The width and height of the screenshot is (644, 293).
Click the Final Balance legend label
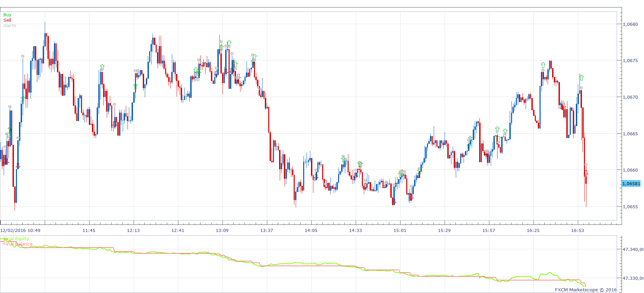(x=18, y=244)
